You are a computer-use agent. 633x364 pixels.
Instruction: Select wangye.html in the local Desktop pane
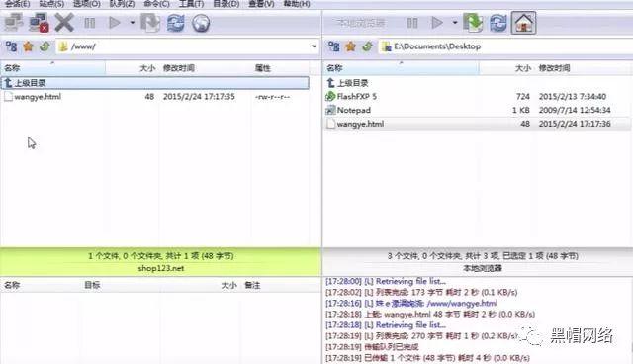click(478, 124)
